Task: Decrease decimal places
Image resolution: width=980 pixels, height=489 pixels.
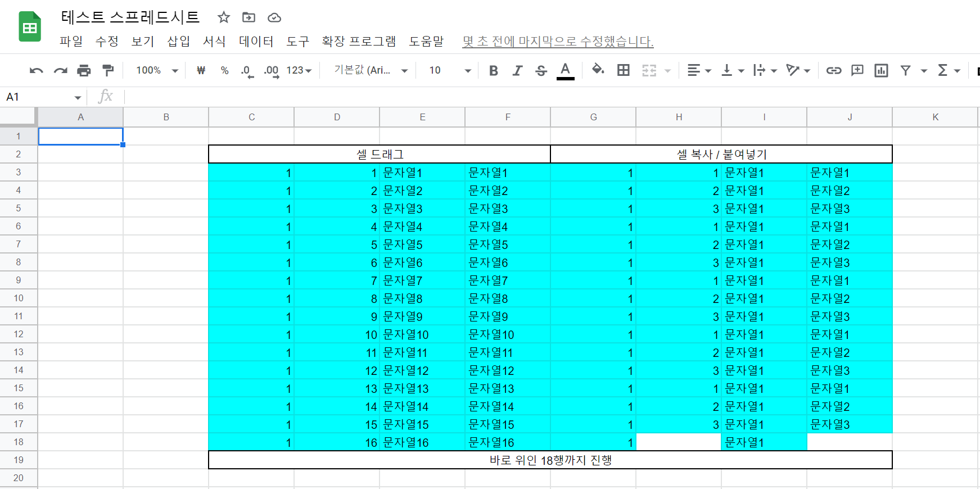Action: tap(247, 71)
